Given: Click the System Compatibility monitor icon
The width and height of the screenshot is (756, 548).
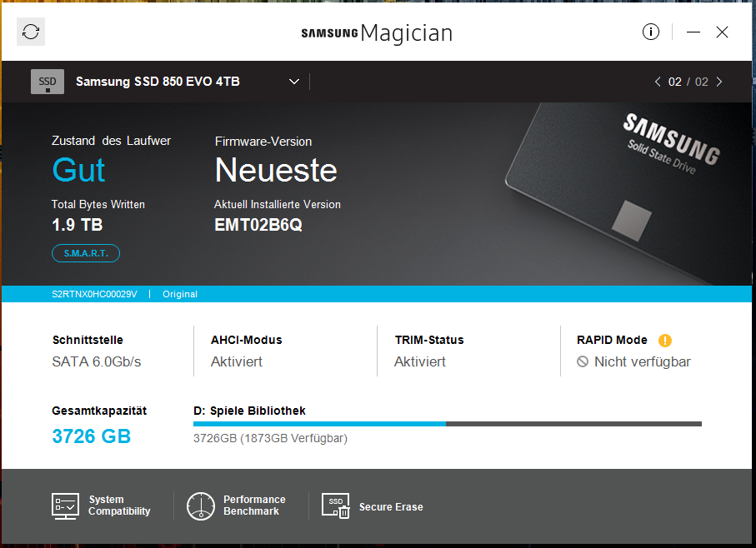Looking at the screenshot, I should pyautogui.click(x=66, y=506).
